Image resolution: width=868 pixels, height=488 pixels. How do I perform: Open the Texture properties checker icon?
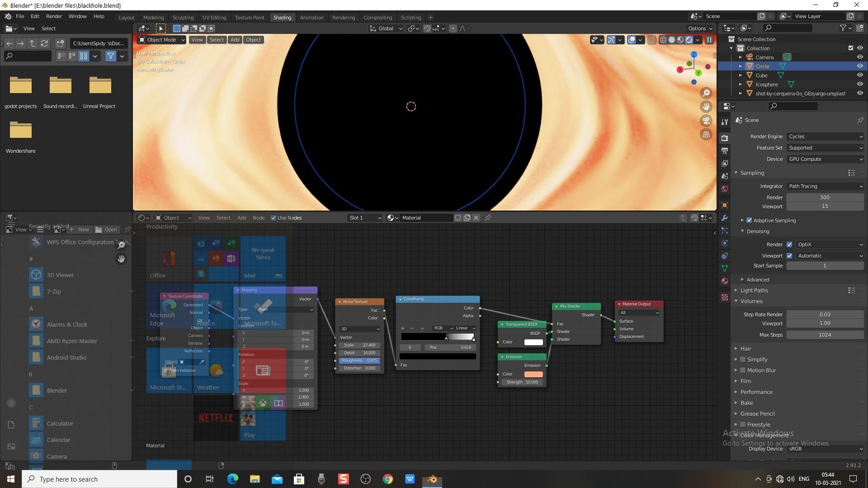click(725, 297)
